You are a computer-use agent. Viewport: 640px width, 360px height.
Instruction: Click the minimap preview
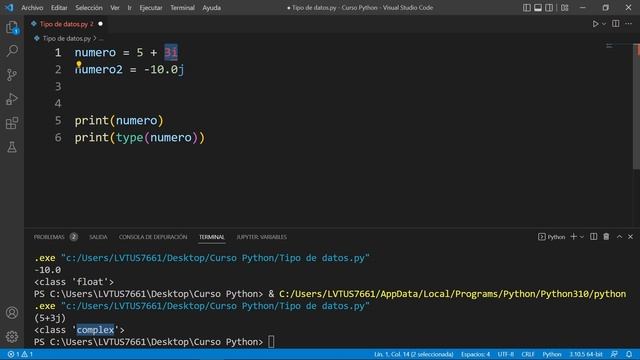610,46
